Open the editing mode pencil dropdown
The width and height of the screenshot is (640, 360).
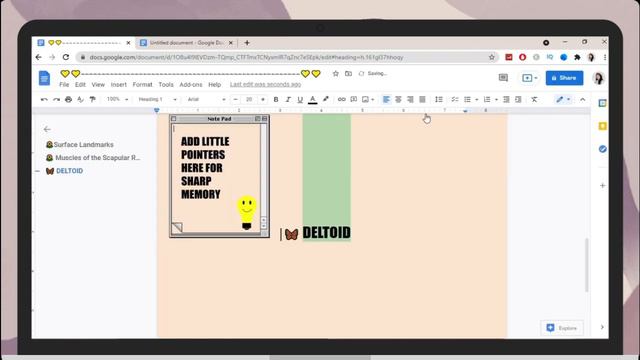tap(563, 99)
